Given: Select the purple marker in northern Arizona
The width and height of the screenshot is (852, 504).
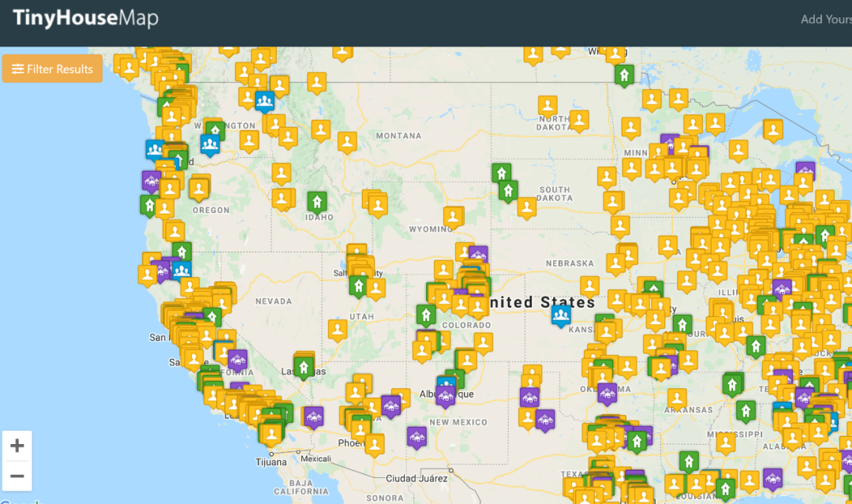Looking at the screenshot, I should tap(390, 405).
